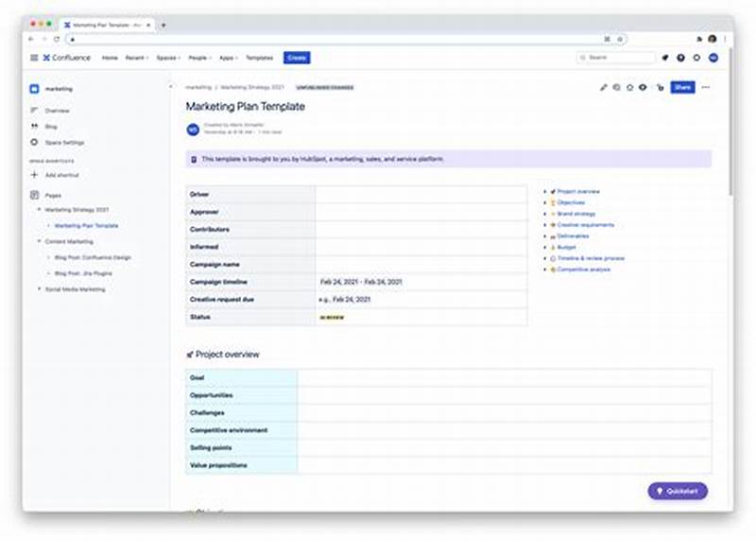This screenshot has height=541, width=756.
Task: Collapse Content Marketing tree node
Action: 39,241
